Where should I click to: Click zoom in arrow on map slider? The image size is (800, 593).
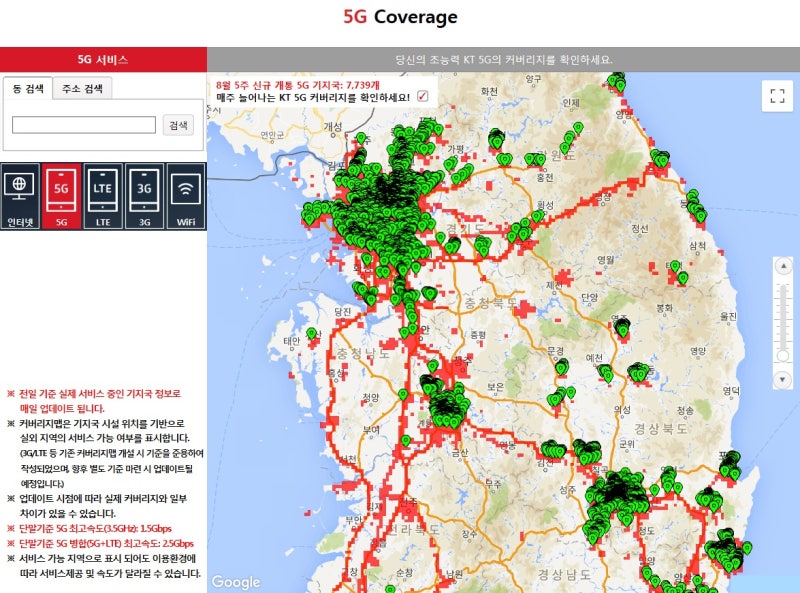coord(783,266)
